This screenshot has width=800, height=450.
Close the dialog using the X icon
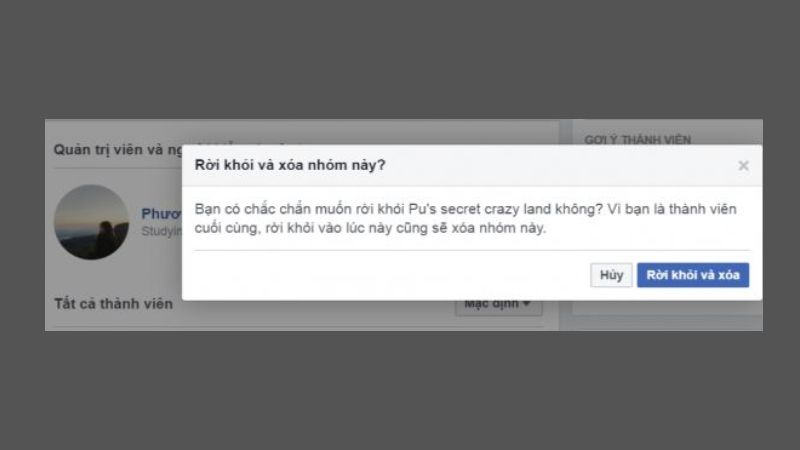[743, 165]
